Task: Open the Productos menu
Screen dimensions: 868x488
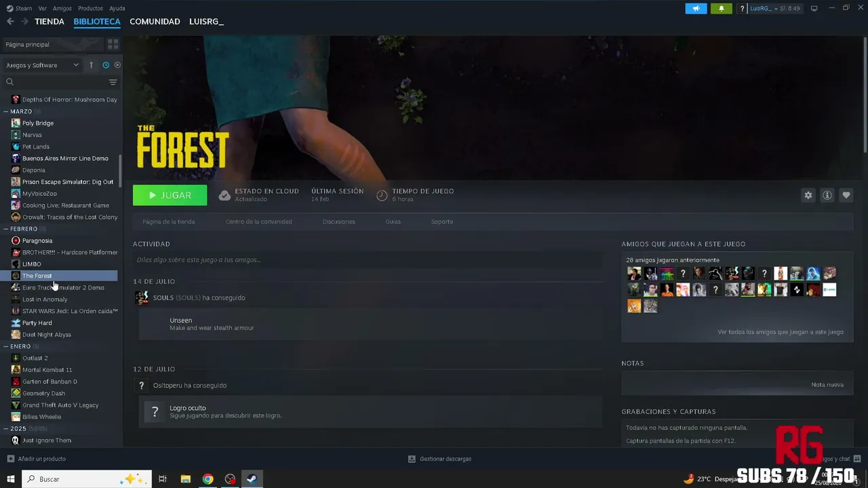Action: pyautogui.click(x=90, y=8)
